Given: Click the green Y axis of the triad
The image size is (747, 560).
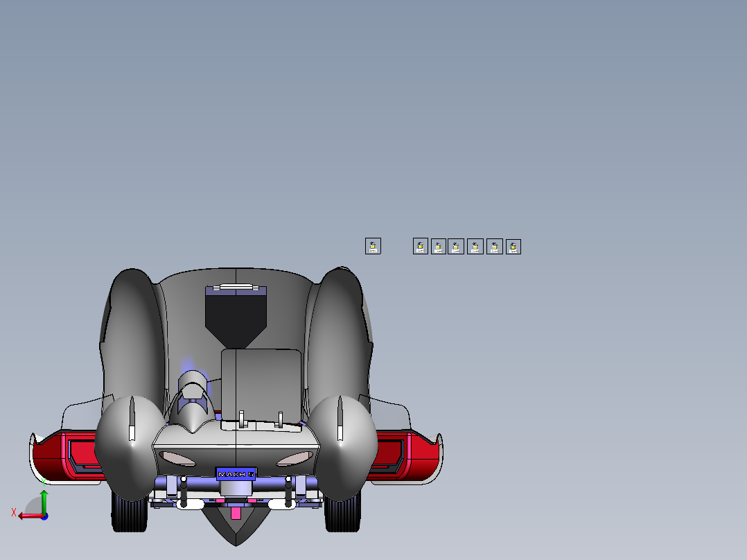Looking at the screenshot, I should pyautogui.click(x=44, y=500).
